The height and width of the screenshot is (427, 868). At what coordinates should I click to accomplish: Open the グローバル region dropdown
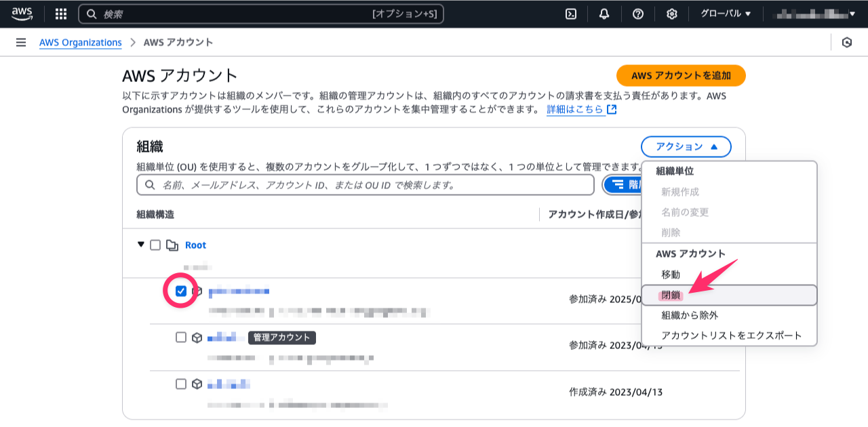pyautogui.click(x=726, y=14)
